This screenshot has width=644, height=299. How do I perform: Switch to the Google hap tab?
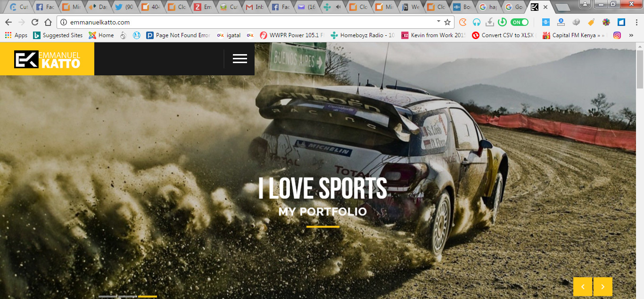click(488, 7)
